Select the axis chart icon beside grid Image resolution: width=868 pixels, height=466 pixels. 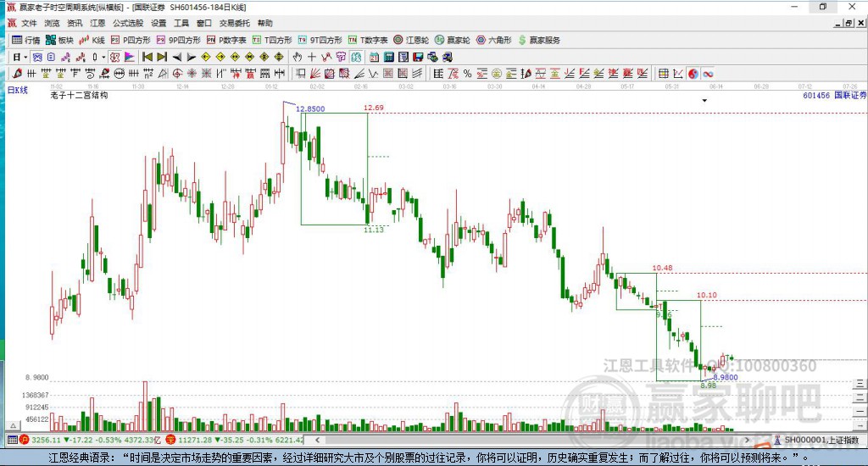coord(677,74)
